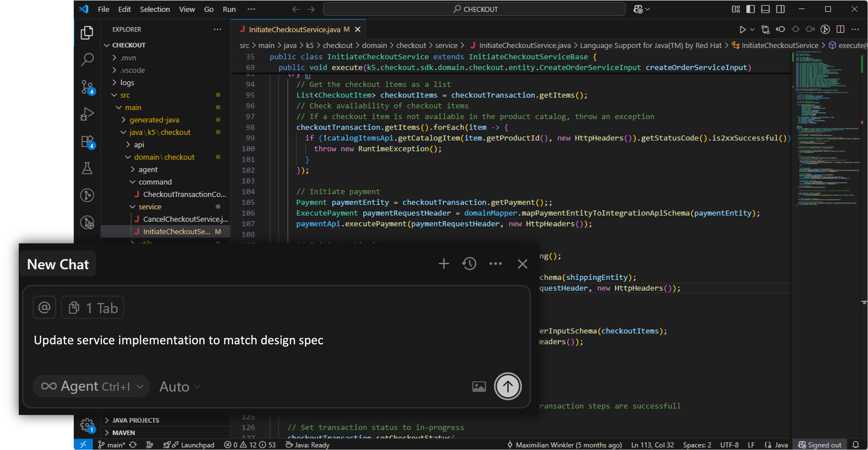Screen dimensions: 868x450
Task: Show chat history clock icon
Action: [469, 264]
